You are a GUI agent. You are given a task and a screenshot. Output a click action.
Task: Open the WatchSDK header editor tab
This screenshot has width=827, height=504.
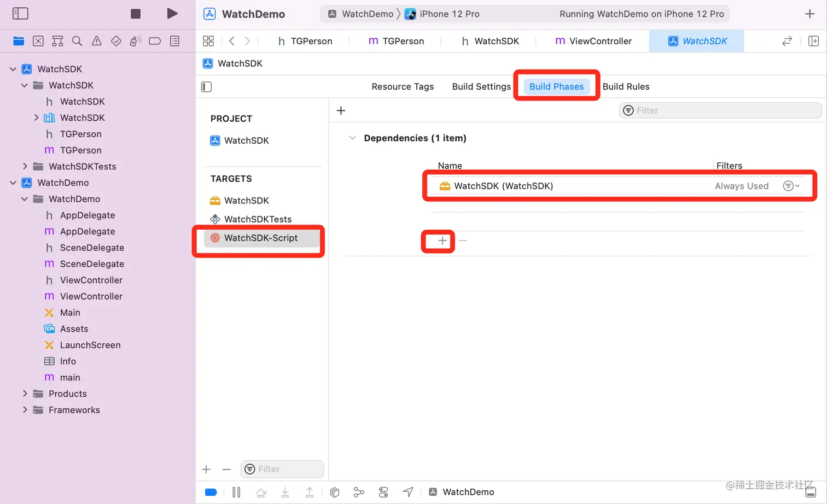(491, 41)
